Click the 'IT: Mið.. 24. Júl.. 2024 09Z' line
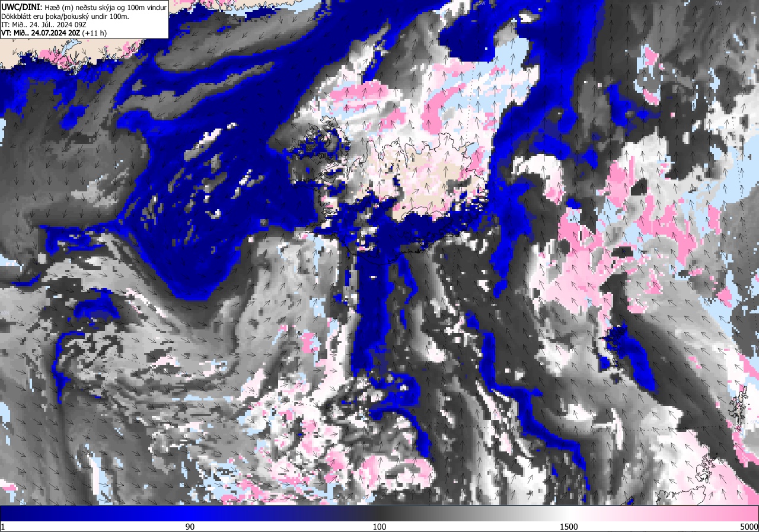Image resolution: width=759 pixels, height=532 pixels. tap(44, 25)
